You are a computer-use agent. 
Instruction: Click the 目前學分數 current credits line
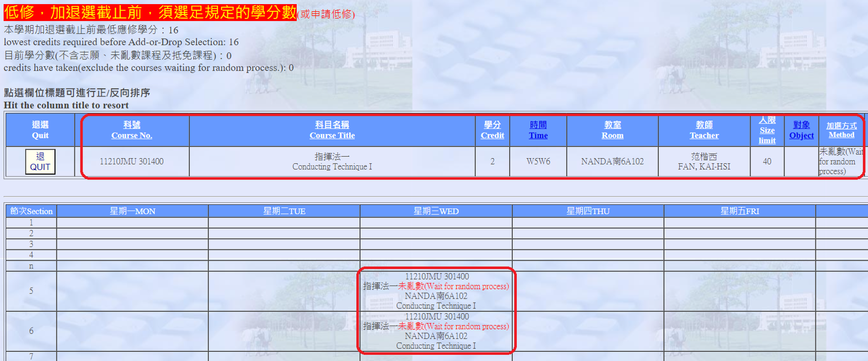(118, 55)
